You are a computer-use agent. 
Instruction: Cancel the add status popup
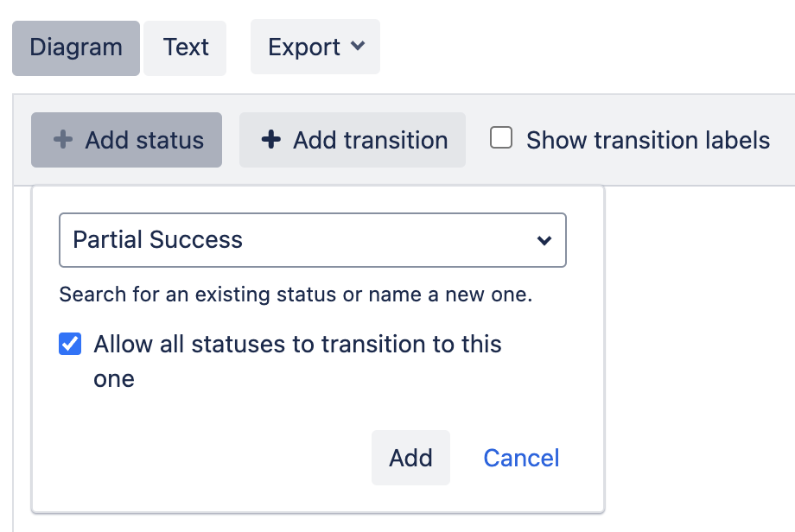(521, 458)
